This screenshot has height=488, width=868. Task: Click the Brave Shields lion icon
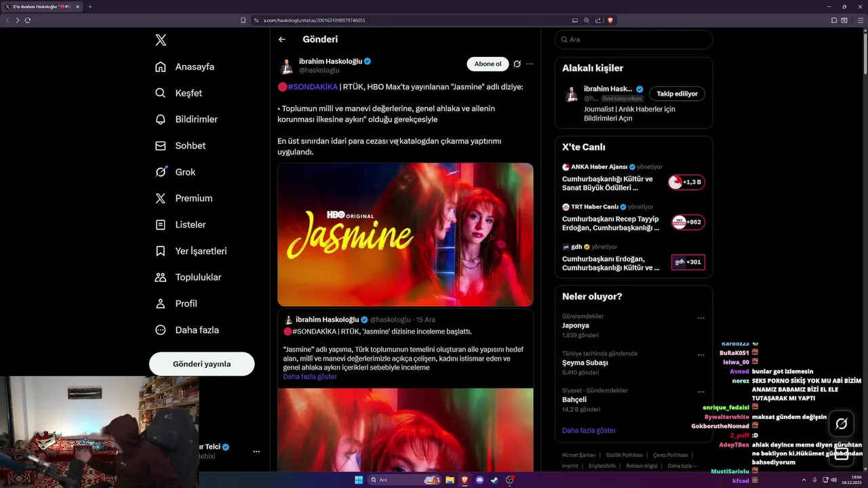point(610,20)
